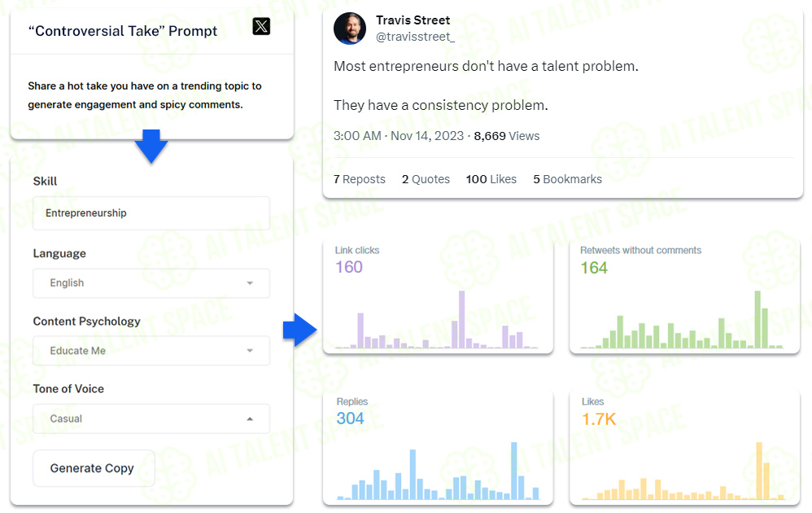
Task: Open the @travisstreet_ handle link
Action: (x=415, y=37)
